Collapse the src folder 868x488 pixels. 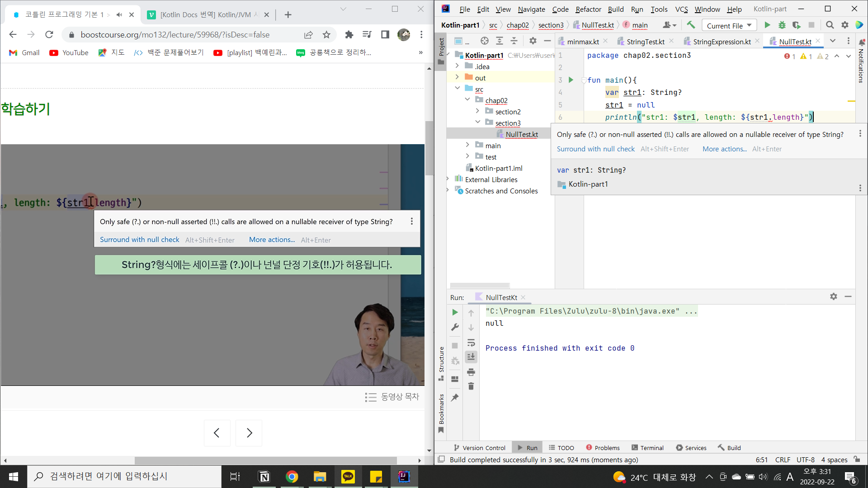(x=457, y=89)
